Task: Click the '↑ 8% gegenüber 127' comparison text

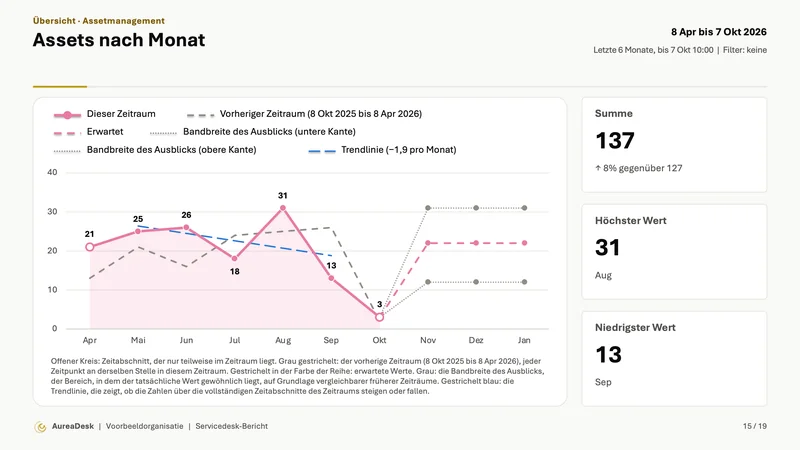Action: point(639,168)
